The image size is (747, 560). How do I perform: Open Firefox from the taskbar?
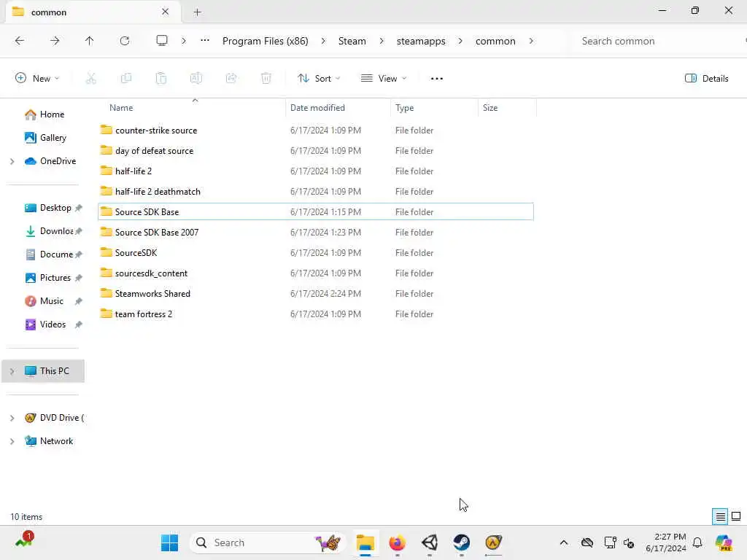click(x=398, y=542)
